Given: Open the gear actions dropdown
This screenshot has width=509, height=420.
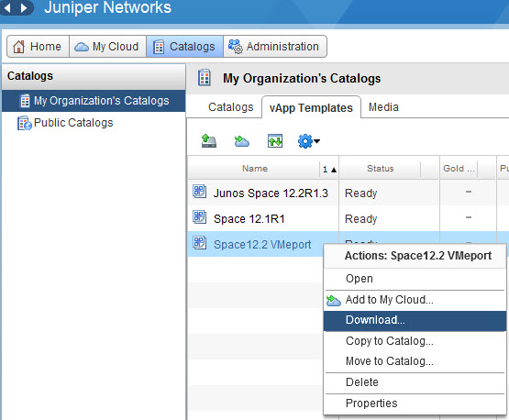Looking at the screenshot, I should (x=309, y=141).
